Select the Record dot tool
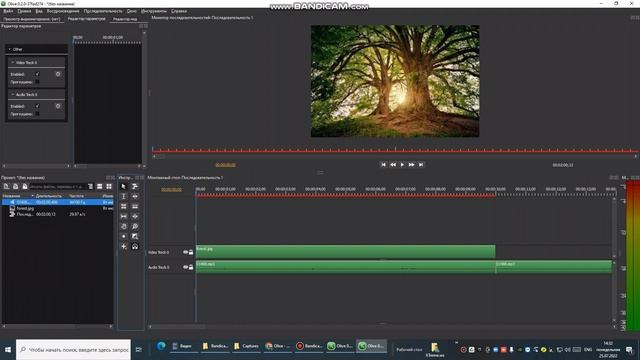 pos(124,236)
